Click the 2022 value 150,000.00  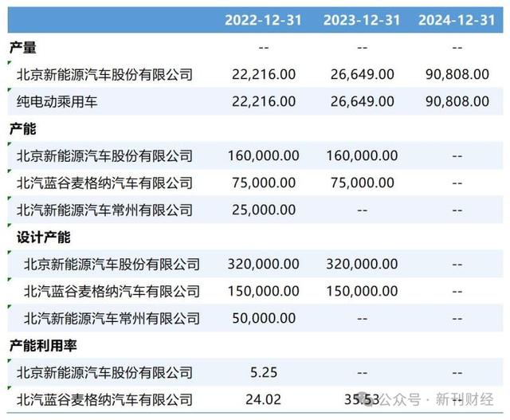[x=264, y=291]
